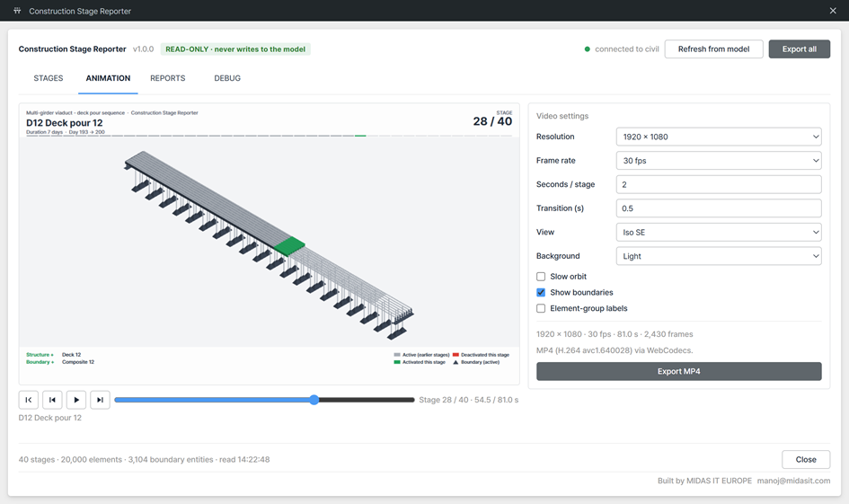This screenshot has width=849, height=504.
Task: Open the View dropdown showing Iso SE
Action: (x=719, y=233)
